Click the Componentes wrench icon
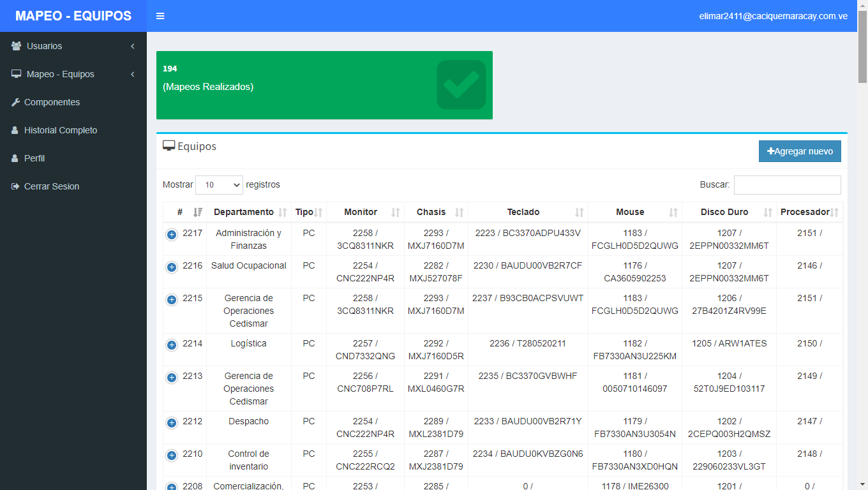Screen dimensions: 868x490 tap(16, 102)
